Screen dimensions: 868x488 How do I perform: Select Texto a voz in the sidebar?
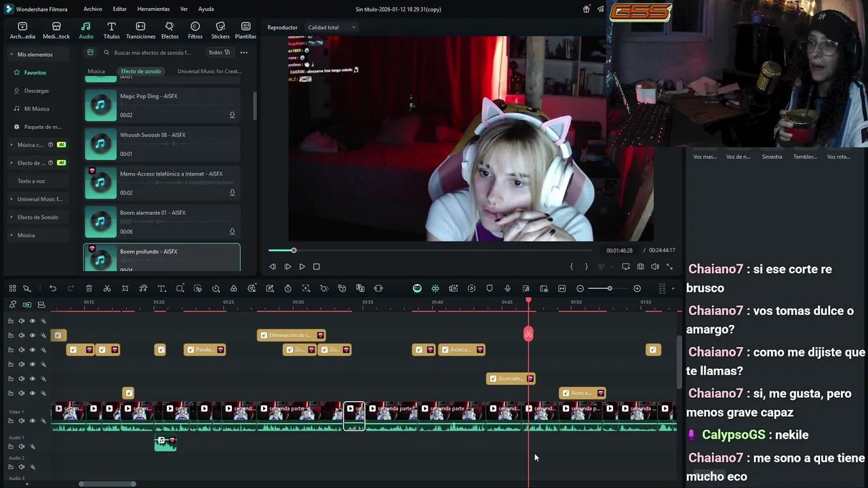(31, 181)
